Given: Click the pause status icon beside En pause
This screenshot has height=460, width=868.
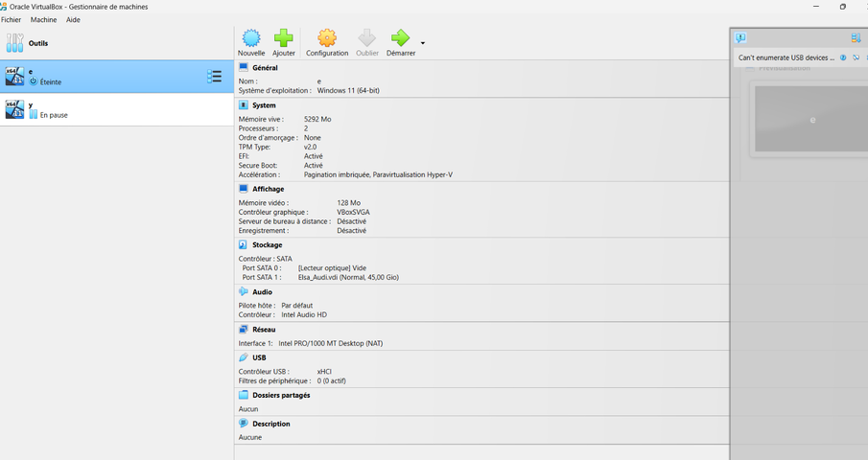Looking at the screenshot, I should pos(34,114).
